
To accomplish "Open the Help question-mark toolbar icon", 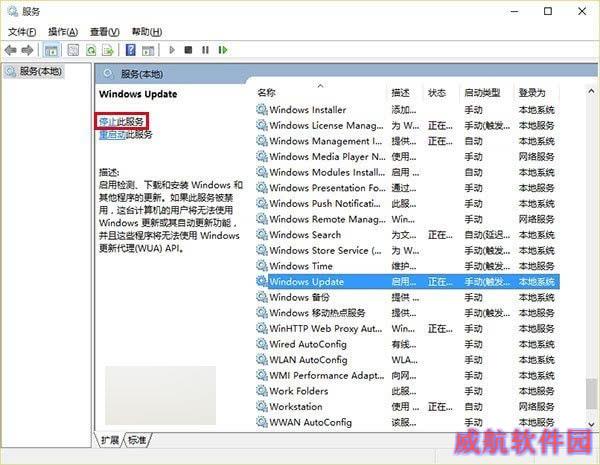I will pyautogui.click(x=130, y=50).
